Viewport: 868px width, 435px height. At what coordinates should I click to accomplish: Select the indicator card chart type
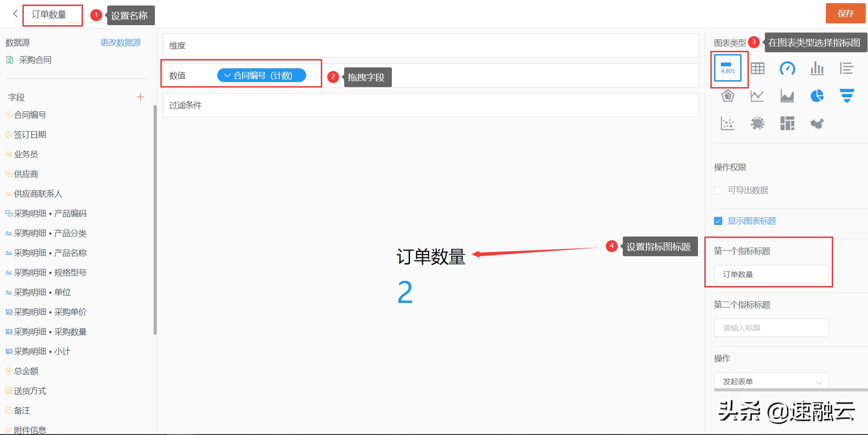728,68
